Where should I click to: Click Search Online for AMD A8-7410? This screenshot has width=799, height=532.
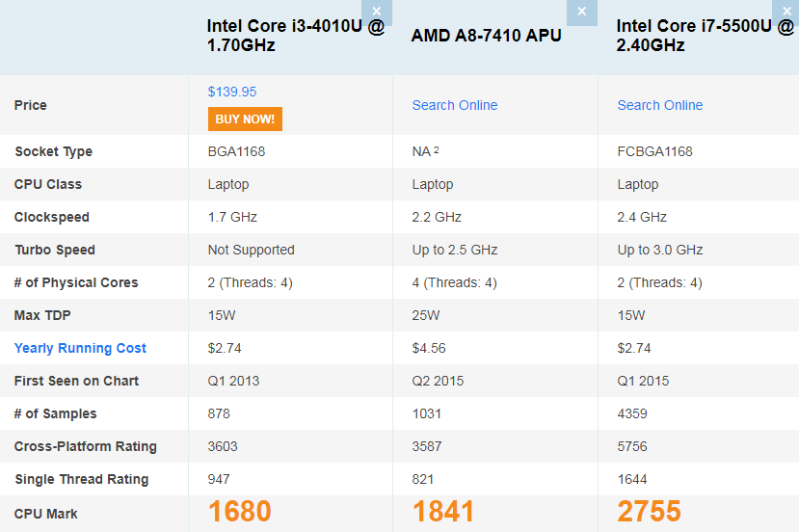(455, 105)
